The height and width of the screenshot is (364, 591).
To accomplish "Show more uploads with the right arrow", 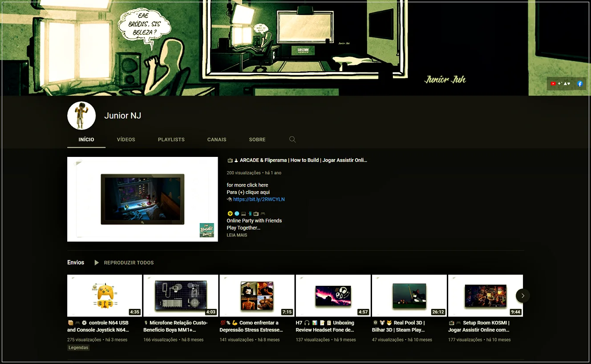I will point(523,296).
